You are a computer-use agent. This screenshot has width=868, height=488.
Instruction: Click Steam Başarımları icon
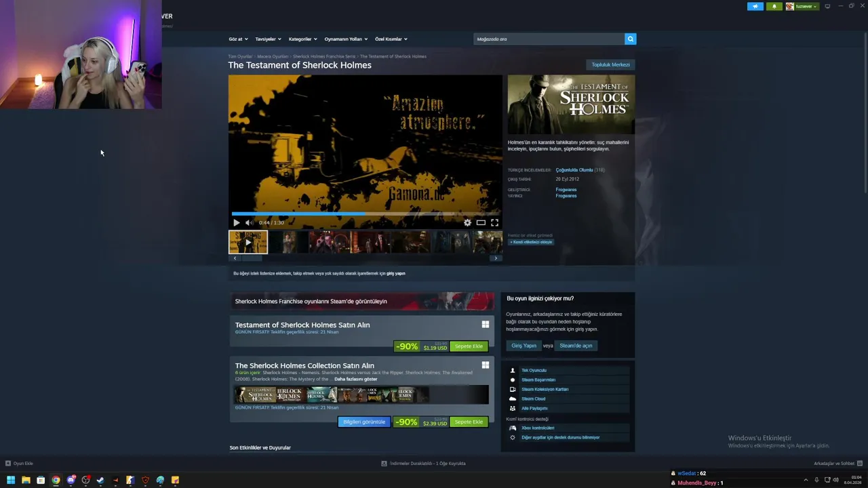click(x=513, y=380)
